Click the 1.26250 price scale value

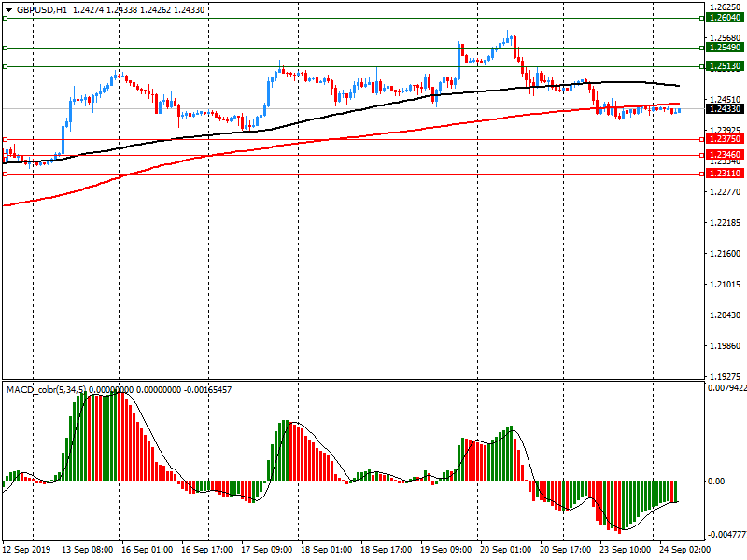click(x=726, y=7)
